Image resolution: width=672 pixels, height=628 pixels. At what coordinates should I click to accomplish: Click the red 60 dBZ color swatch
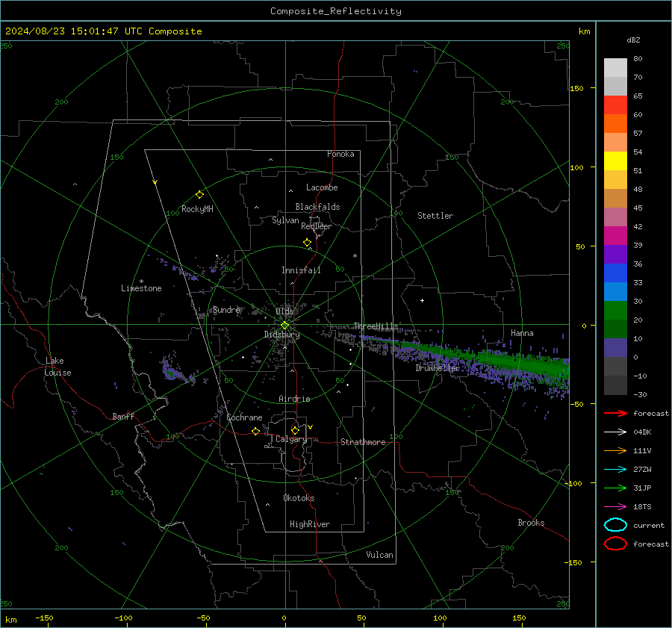coord(615,105)
